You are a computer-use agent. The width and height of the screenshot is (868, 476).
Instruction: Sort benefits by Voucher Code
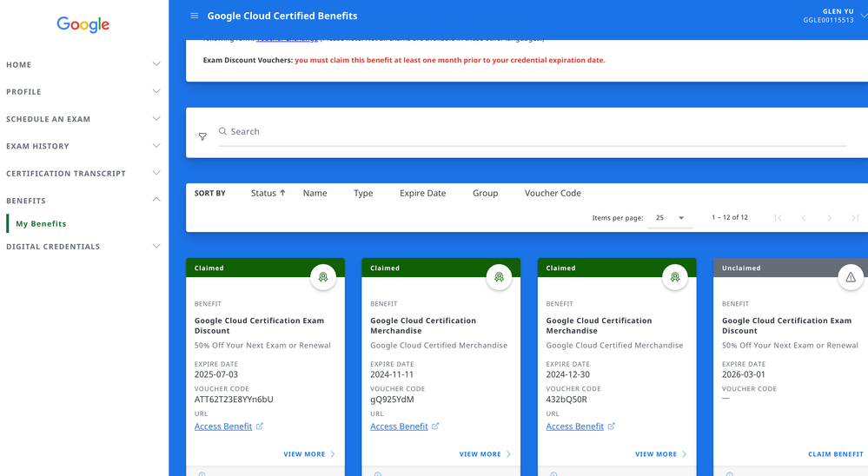(553, 193)
